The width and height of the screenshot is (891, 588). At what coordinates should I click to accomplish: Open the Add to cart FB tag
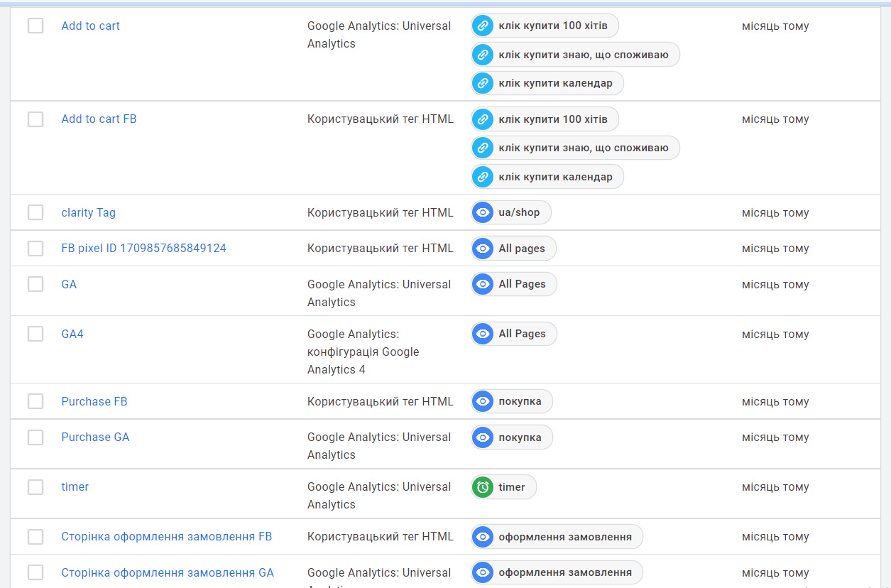pyautogui.click(x=99, y=119)
